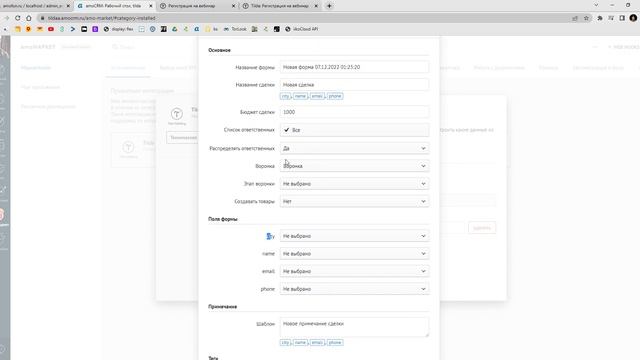This screenshot has width=640, height=360.
Task: Open the purple B bookmark icon
Action: (95, 29)
